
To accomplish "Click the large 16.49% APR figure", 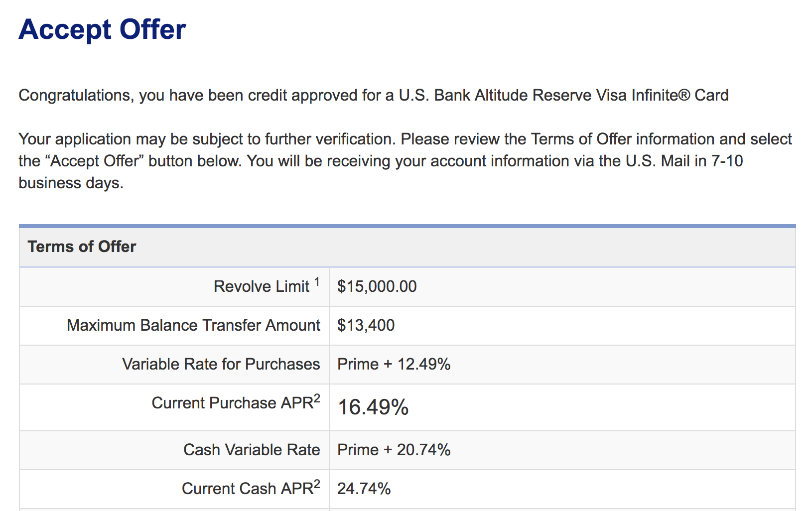I will click(x=373, y=407).
